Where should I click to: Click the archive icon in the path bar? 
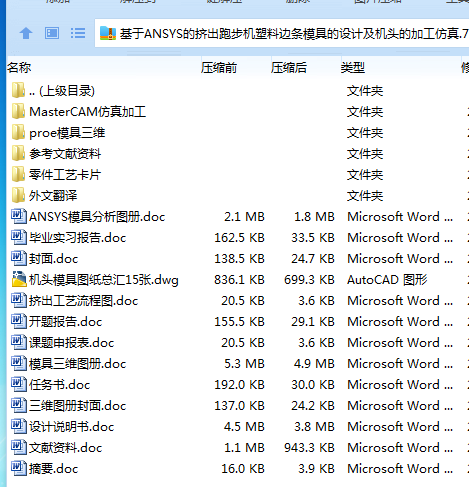[108, 33]
